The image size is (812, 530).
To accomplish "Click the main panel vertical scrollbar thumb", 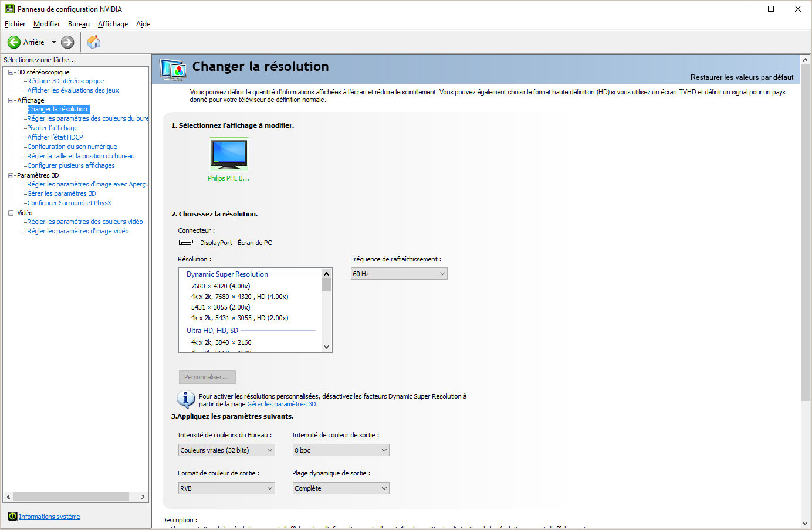I will tap(805, 233).
